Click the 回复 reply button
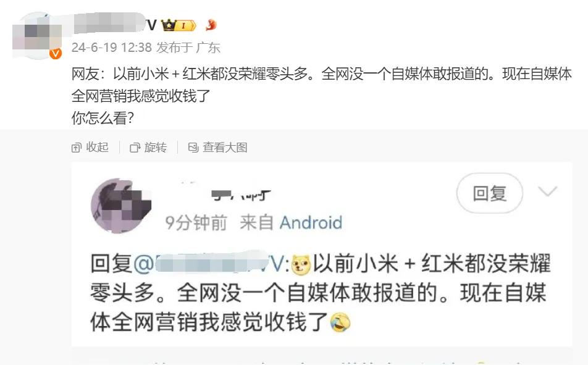This screenshot has height=365, width=588. point(489,193)
